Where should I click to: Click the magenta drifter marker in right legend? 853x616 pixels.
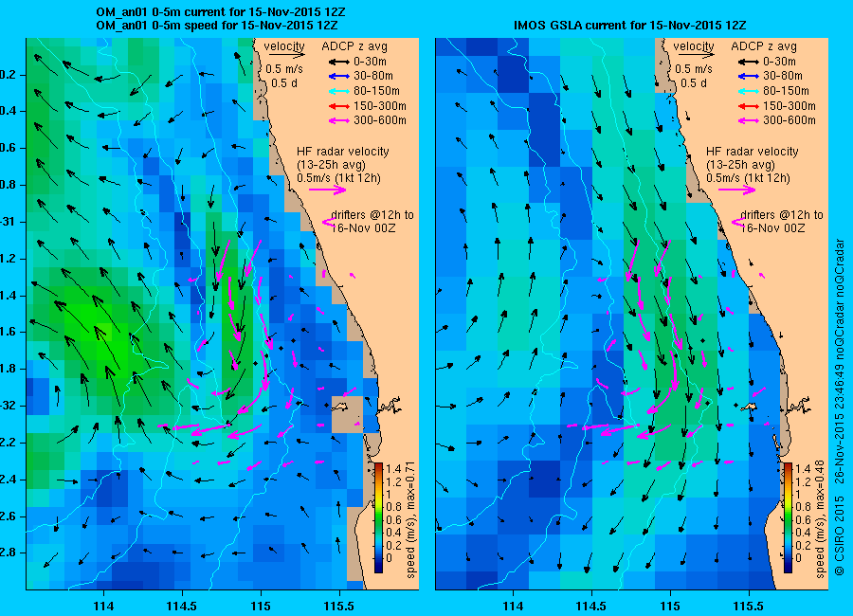[737, 222]
